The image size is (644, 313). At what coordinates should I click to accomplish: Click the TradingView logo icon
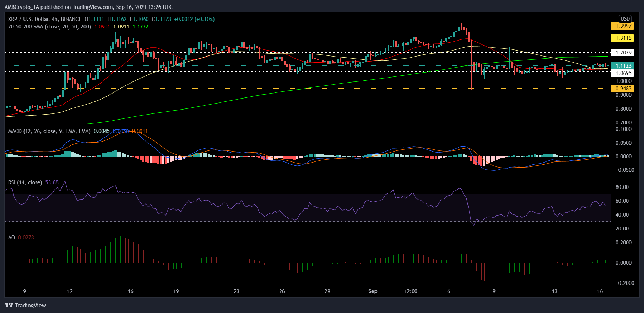[9, 305]
